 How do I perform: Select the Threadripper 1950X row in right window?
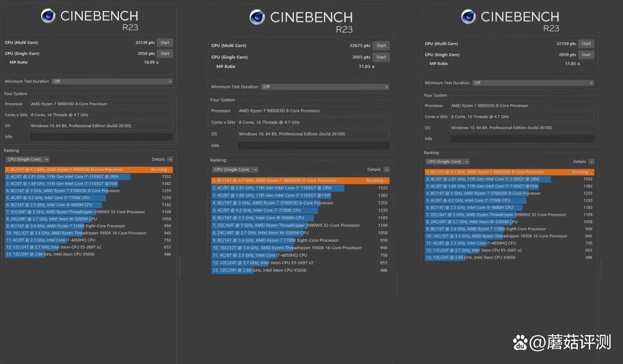[510, 236]
